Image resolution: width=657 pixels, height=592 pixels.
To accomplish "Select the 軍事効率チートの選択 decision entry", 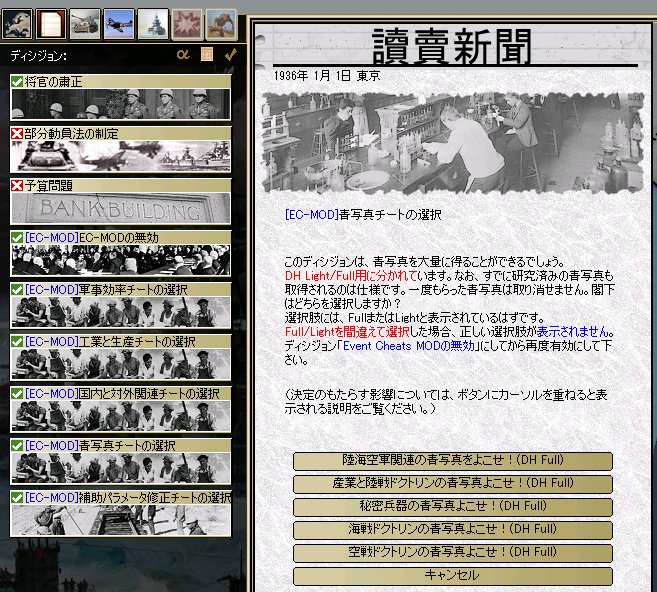I will [x=120, y=289].
